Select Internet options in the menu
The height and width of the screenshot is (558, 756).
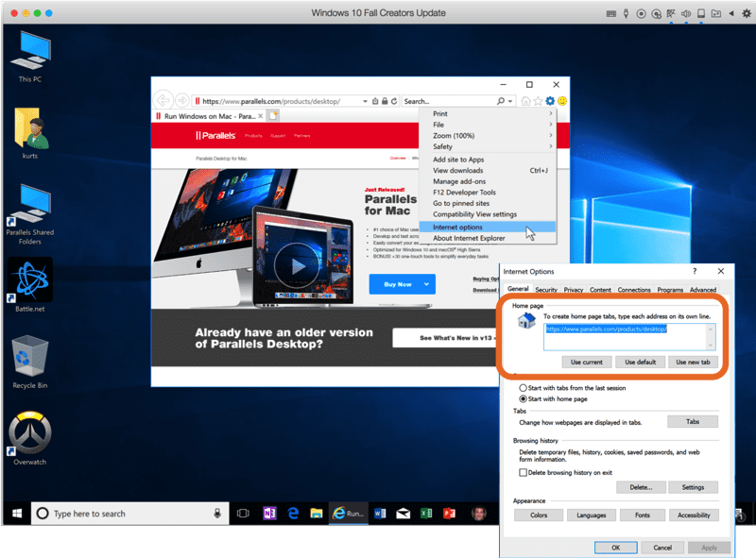click(x=488, y=227)
